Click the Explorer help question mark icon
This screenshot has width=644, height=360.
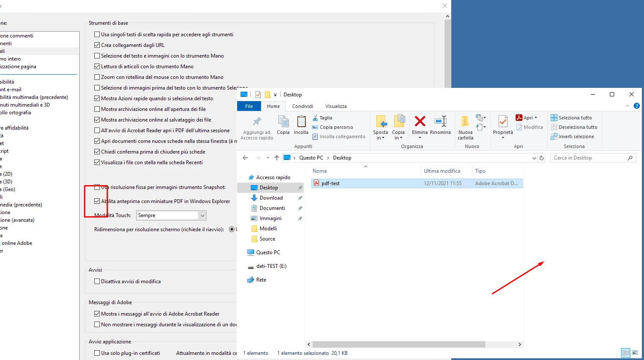tap(636, 106)
